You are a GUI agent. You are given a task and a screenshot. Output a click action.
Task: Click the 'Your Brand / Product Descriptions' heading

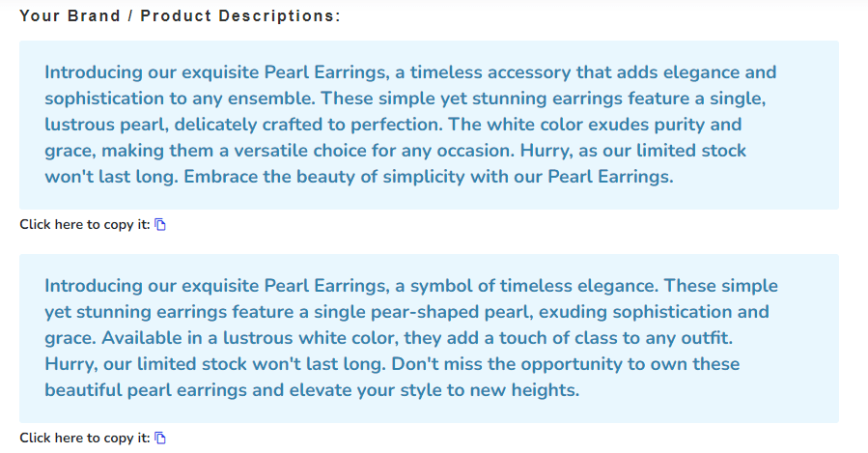pos(180,16)
